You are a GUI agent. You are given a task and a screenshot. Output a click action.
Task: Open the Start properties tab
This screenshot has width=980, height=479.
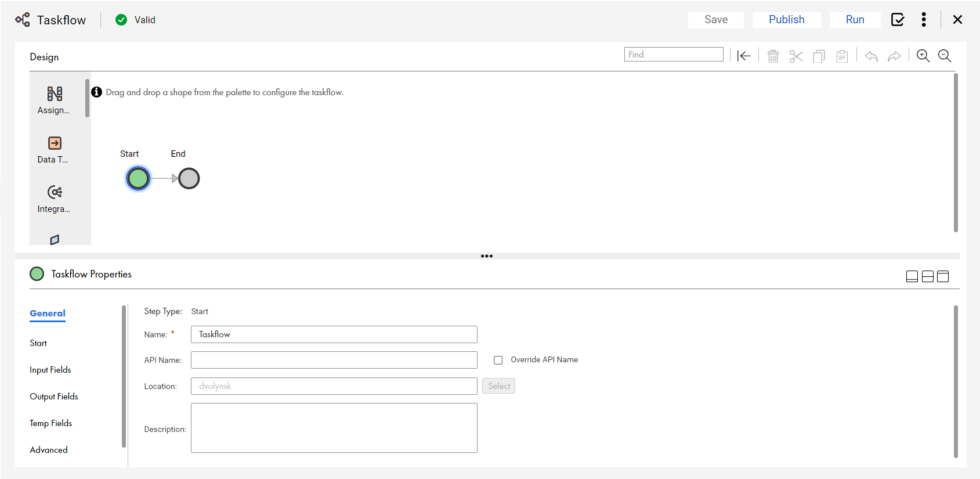point(38,343)
